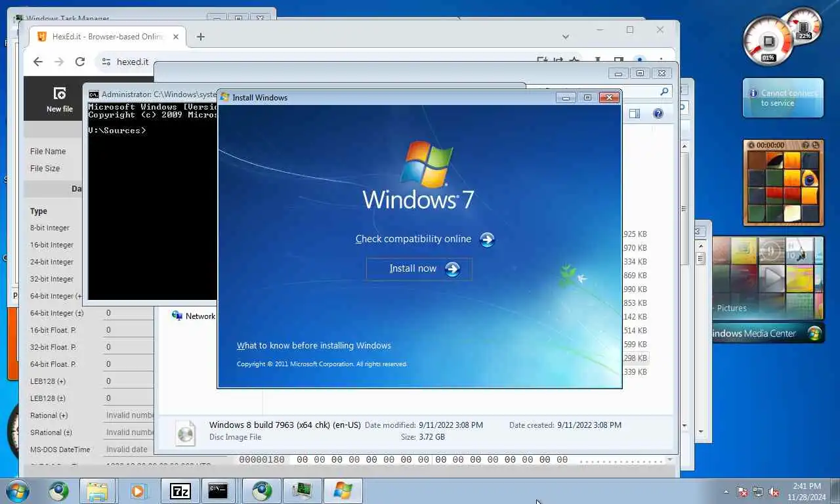The image size is (840, 504).
Task: Click the Explorer search magnifier
Action: [664, 92]
